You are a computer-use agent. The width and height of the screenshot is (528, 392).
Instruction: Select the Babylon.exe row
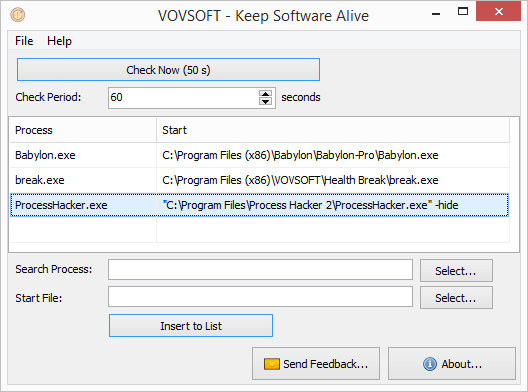pyautogui.click(x=259, y=155)
